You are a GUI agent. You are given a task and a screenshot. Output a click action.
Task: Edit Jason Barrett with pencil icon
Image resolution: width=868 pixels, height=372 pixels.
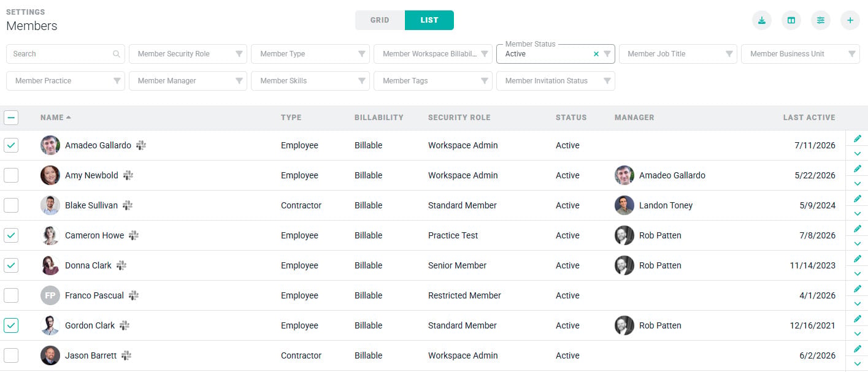858,348
